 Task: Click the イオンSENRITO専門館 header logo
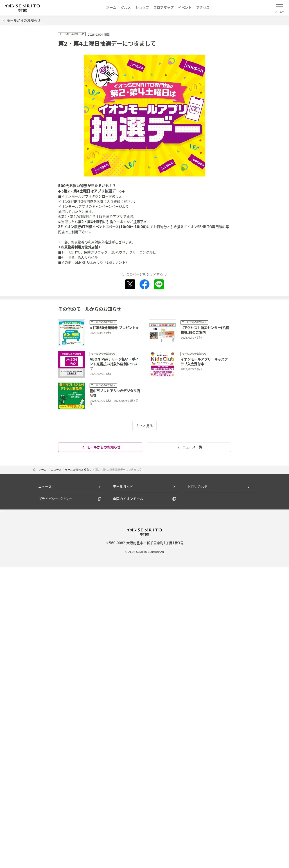click(x=22, y=8)
